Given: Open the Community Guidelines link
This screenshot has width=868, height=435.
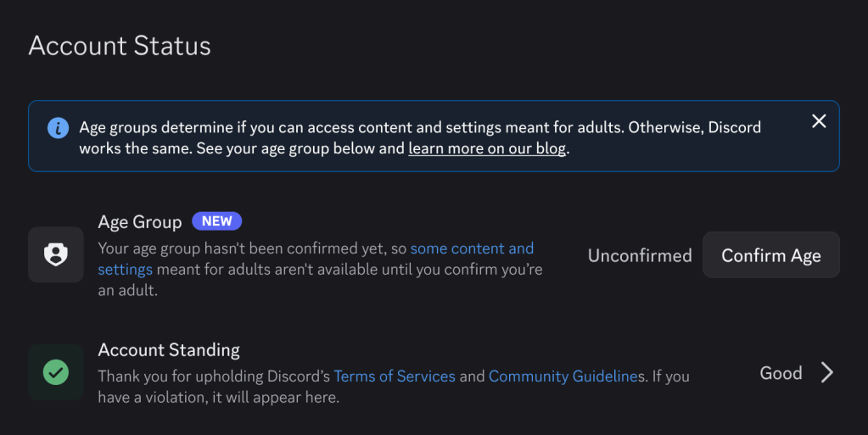Looking at the screenshot, I should pyautogui.click(x=563, y=376).
